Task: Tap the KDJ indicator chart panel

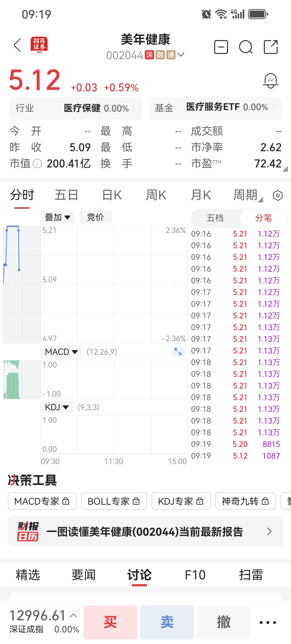Action: (114, 435)
